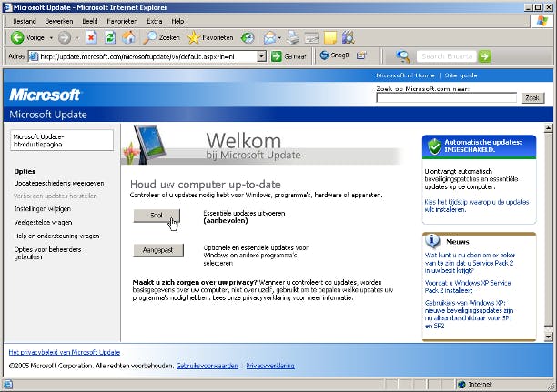
Task: Refresh the page with the green arrows icon
Action: pyautogui.click(x=110, y=37)
